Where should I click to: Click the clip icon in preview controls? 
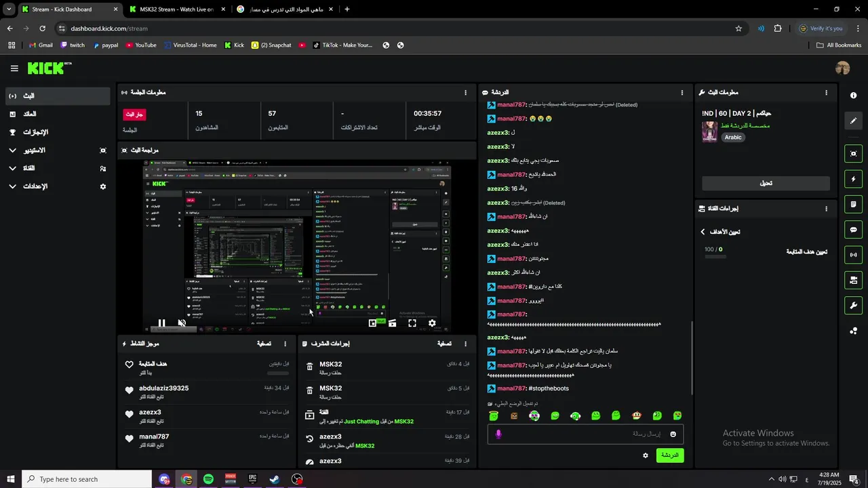pos(392,323)
